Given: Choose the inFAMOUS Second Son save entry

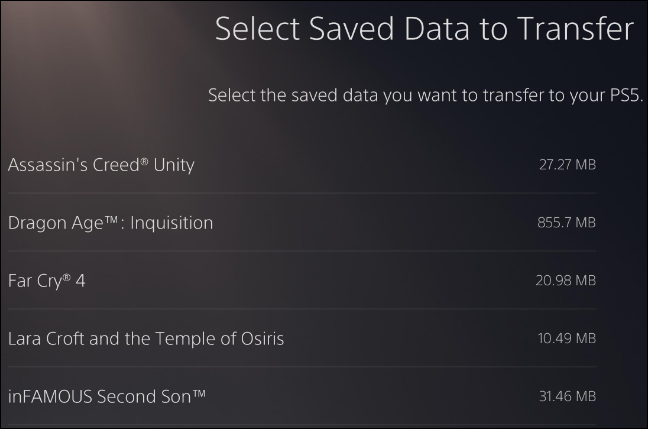Looking at the screenshot, I should [107, 397].
